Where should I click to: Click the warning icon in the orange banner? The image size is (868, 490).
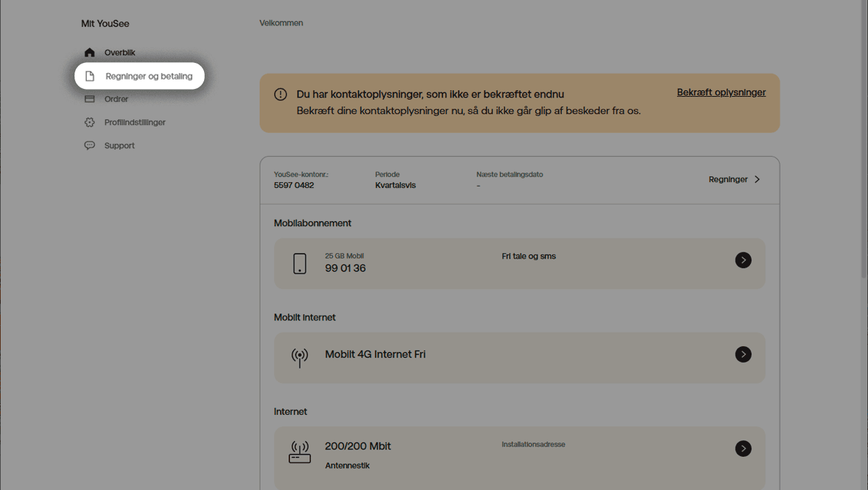click(281, 95)
